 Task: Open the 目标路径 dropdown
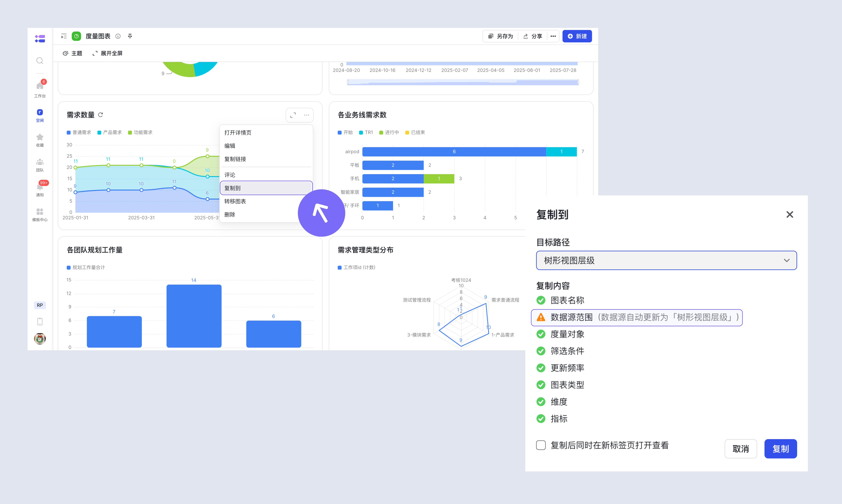point(666,260)
